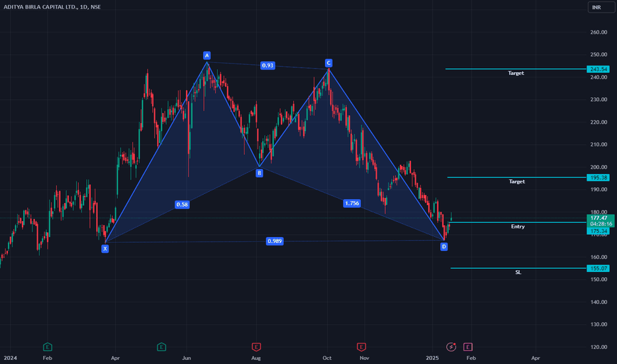Screen dimensions: 617x364
Task: Click the August 2024 red earnings icon
Action: tap(256, 346)
